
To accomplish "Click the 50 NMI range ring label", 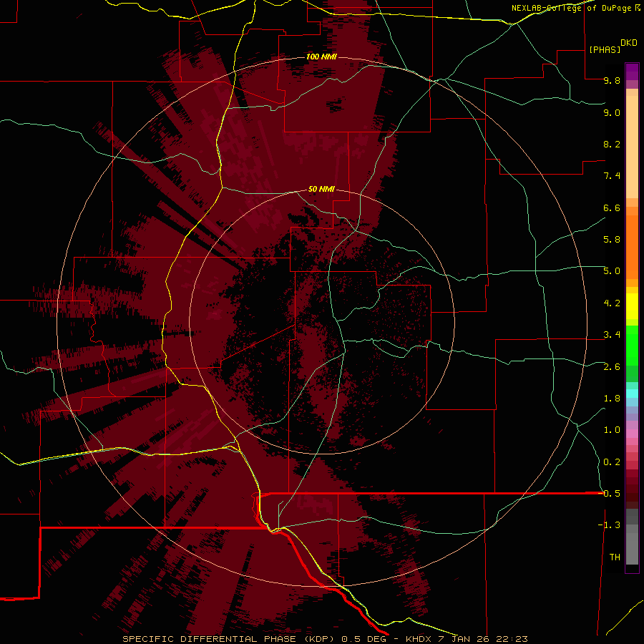I will click(321, 189).
